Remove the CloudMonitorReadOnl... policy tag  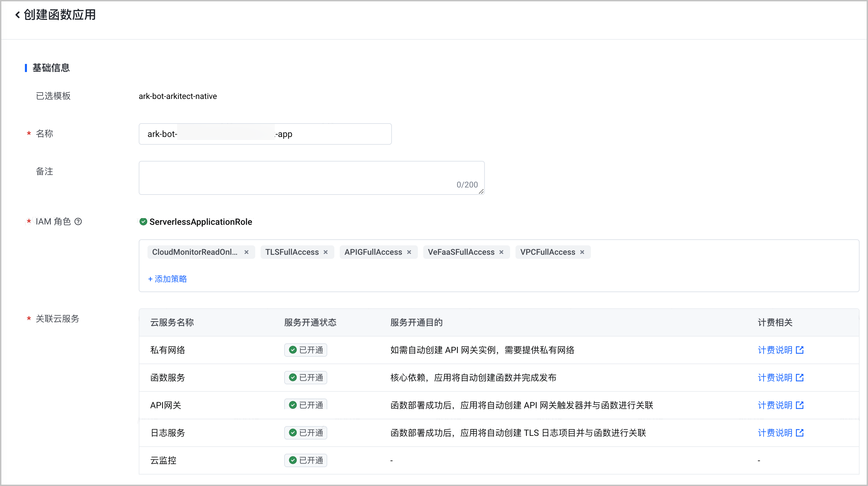tap(246, 252)
